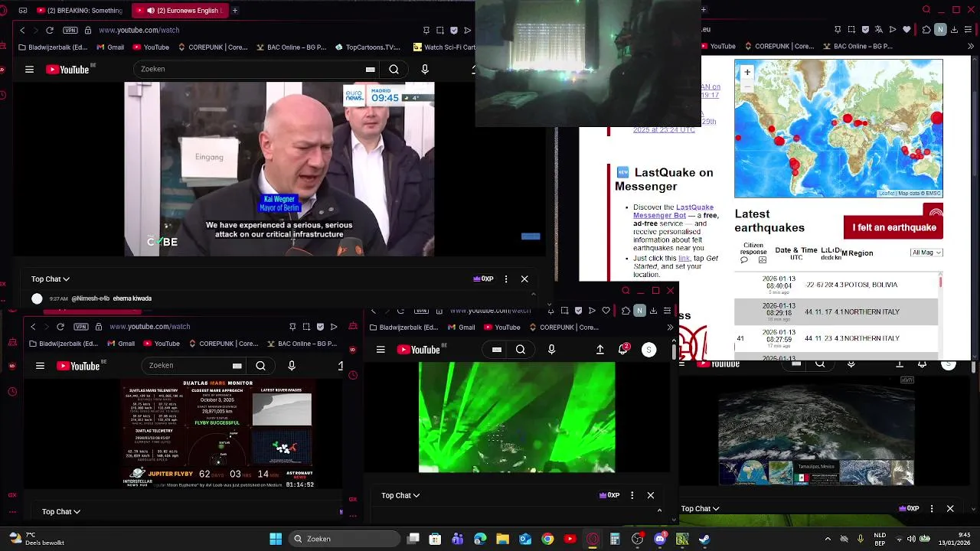Expand Top Chat dropdown under Euronews video
The image size is (980, 551).
[51, 279]
